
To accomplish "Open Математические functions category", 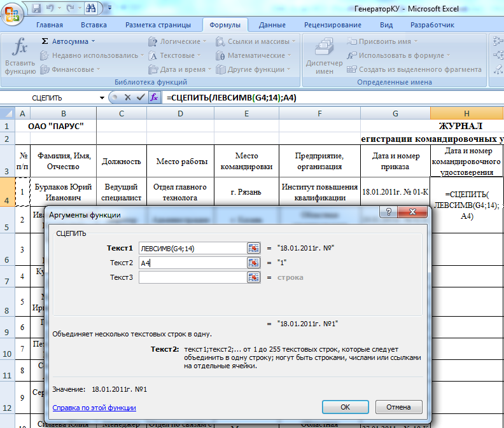I will 253,55.
